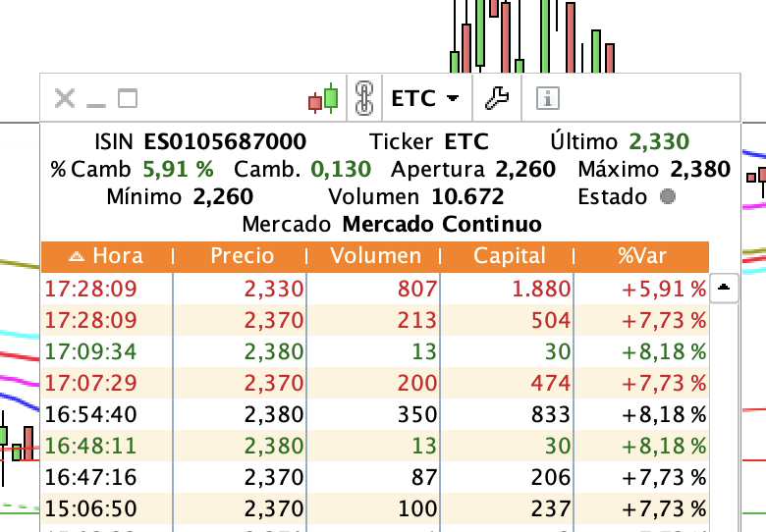Open the candlestick chart icon
This screenshot has width=766, height=532.
tap(323, 98)
